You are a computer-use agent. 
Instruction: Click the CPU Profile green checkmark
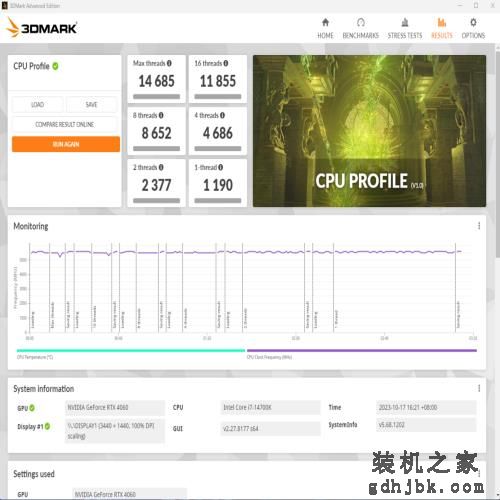coord(55,66)
